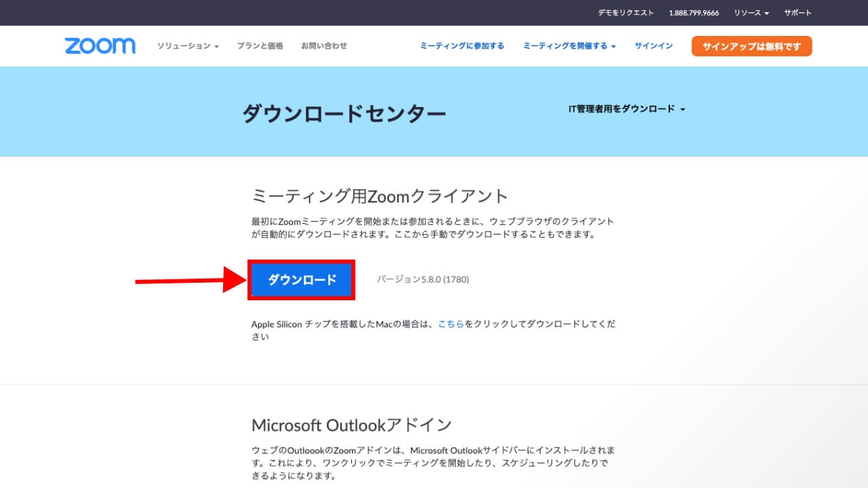868x488 pixels.
Task: Click the Zoom logo
Action: pos(100,46)
